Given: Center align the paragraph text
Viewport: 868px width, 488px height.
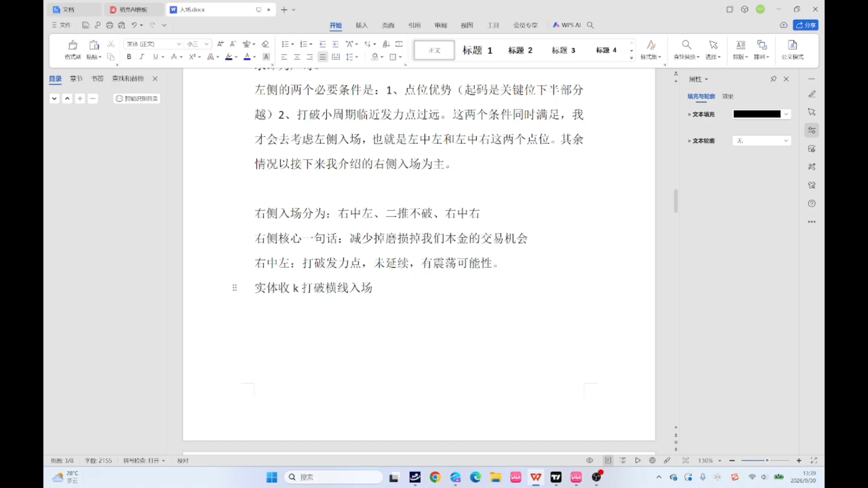Looking at the screenshot, I should [297, 57].
